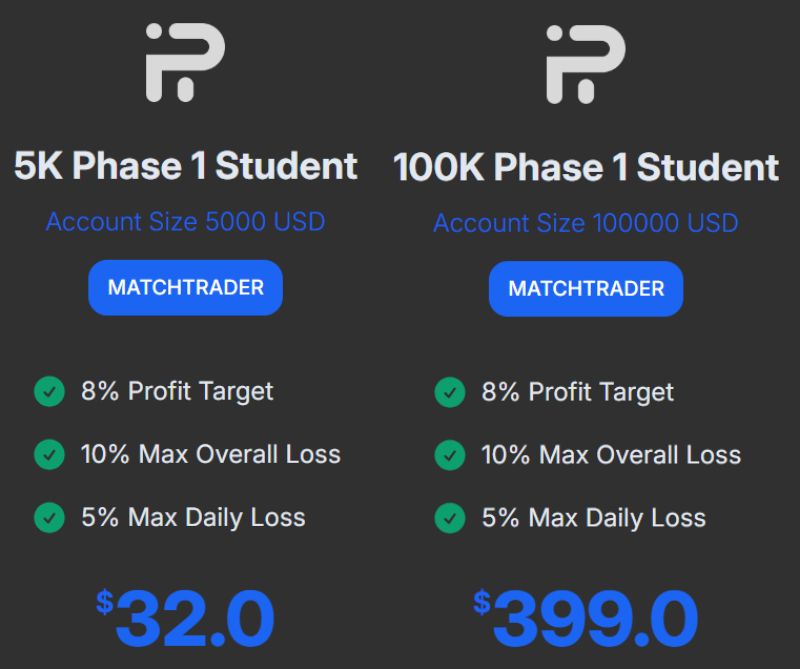The width and height of the screenshot is (800, 669).
Task: Click the 5K plan's 8% Profit Target checkmark
Action: click(x=49, y=391)
